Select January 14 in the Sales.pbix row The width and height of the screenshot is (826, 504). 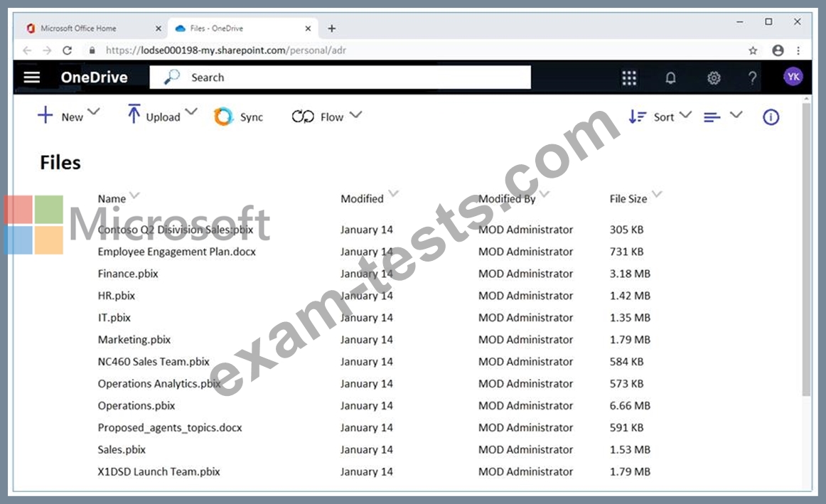(x=367, y=450)
